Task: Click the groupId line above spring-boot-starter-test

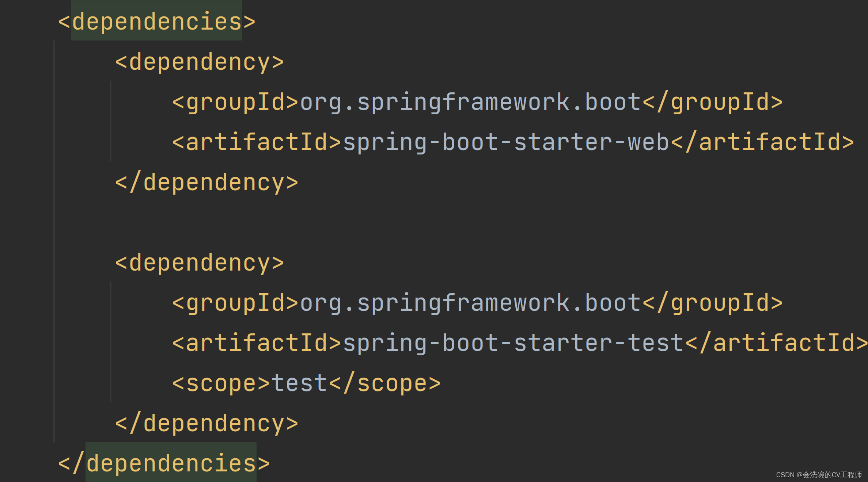Action: coord(477,303)
